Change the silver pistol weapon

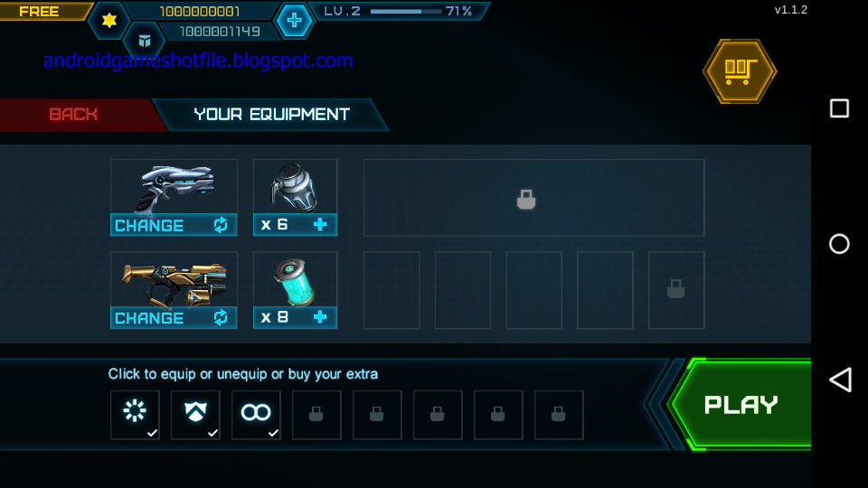point(174,225)
